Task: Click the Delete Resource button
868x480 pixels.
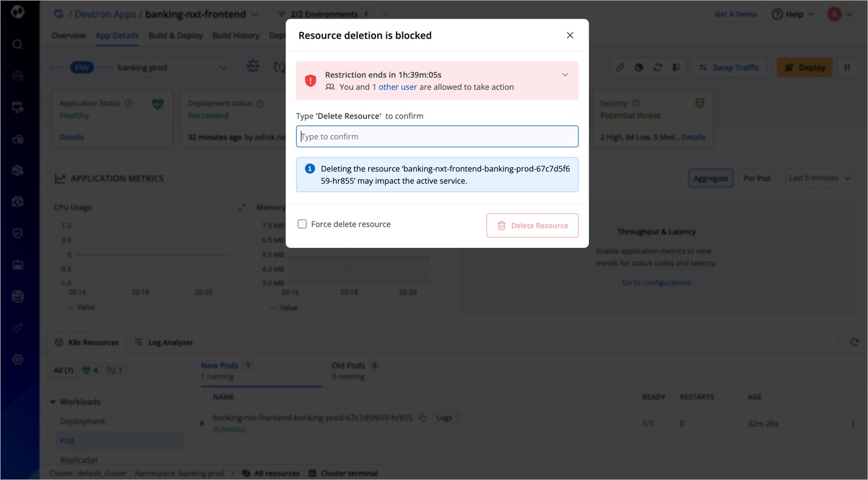Action: click(532, 225)
